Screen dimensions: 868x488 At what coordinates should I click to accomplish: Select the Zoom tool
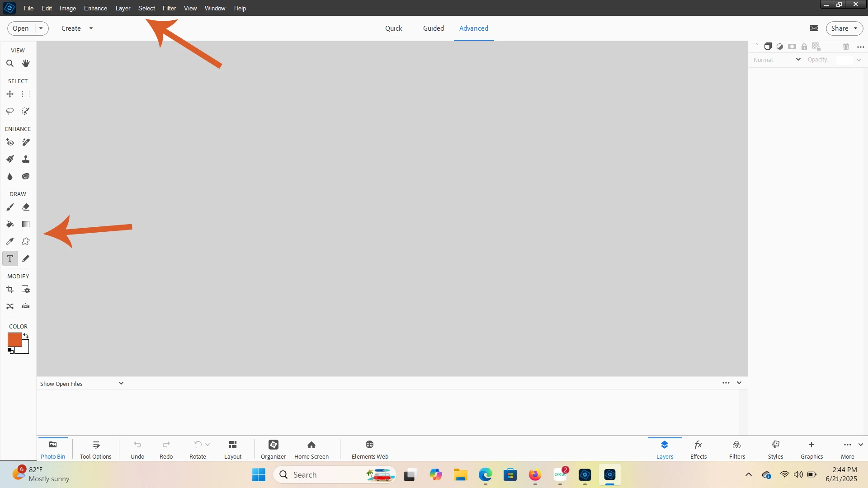click(x=10, y=64)
